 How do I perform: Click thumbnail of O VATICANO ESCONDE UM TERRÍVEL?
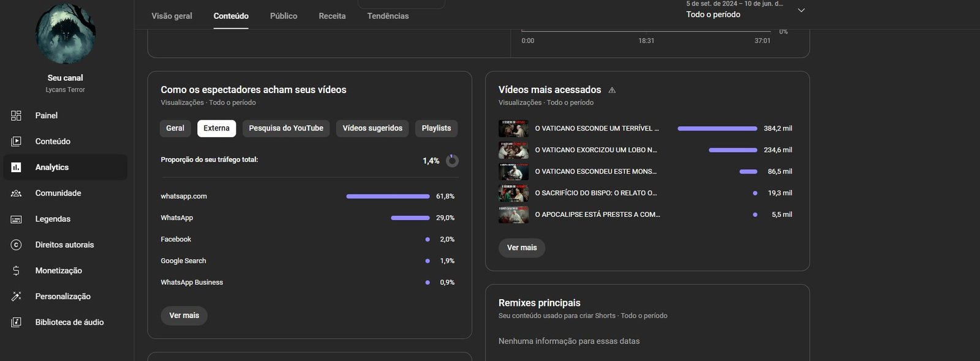point(513,128)
